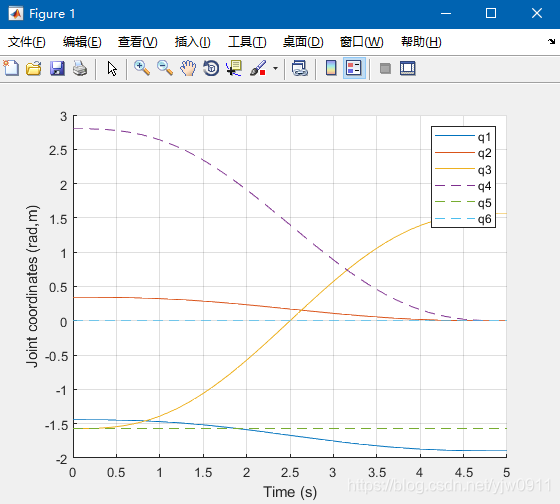
Task: Select q1 entry in legend
Action: (x=463, y=136)
